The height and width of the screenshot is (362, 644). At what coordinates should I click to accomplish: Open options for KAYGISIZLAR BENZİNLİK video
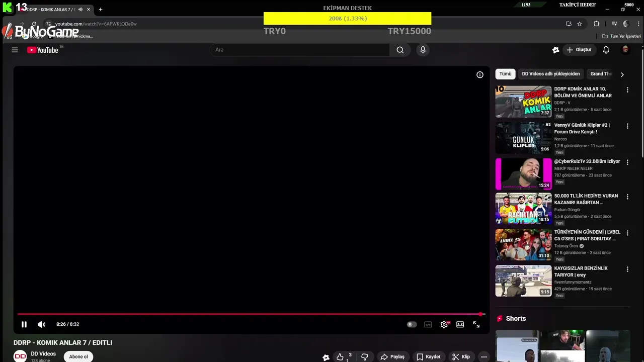[627, 269]
